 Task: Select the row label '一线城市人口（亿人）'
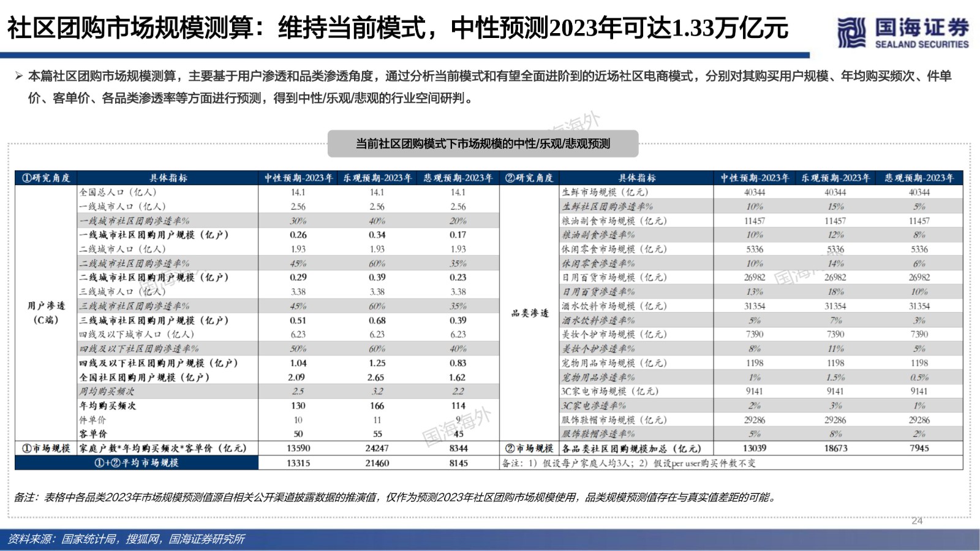pos(123,207)
